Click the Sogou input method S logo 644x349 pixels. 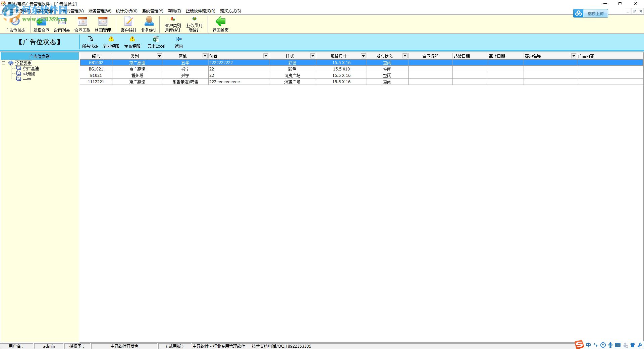pos(579,345)
